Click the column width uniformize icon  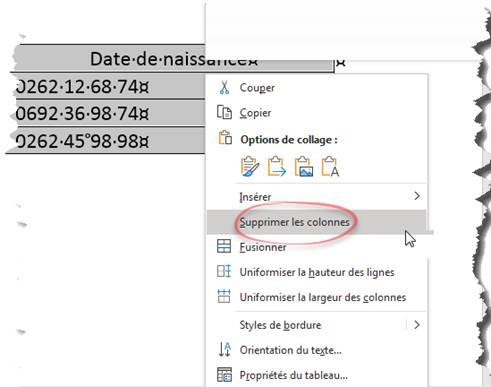coord(224,296)
